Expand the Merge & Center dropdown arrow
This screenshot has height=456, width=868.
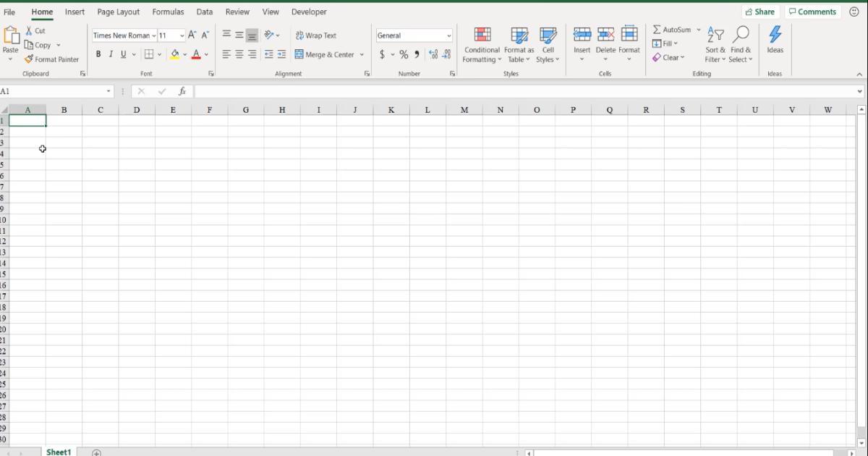(362, 54)
